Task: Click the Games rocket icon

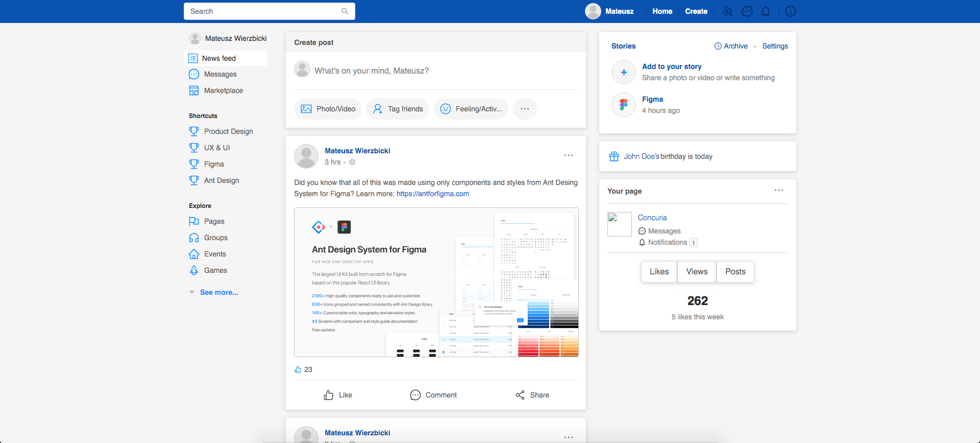Action: (x=194, y=270)
